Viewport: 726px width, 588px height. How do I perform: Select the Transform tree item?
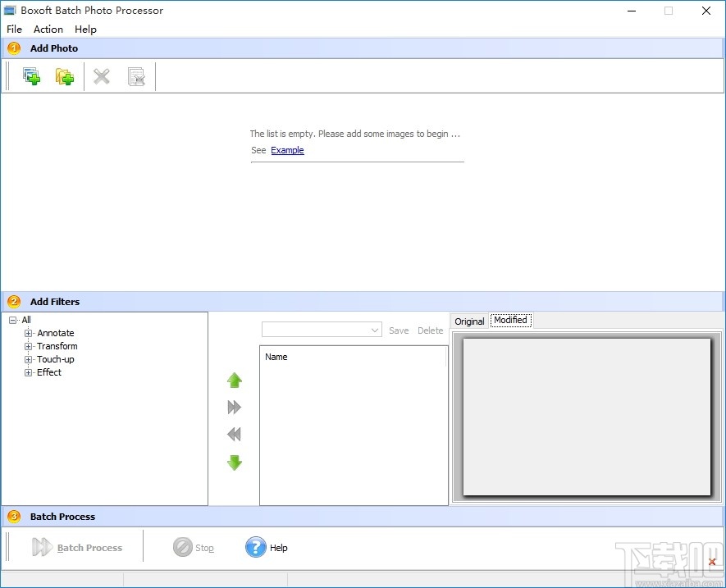point(57,346)
